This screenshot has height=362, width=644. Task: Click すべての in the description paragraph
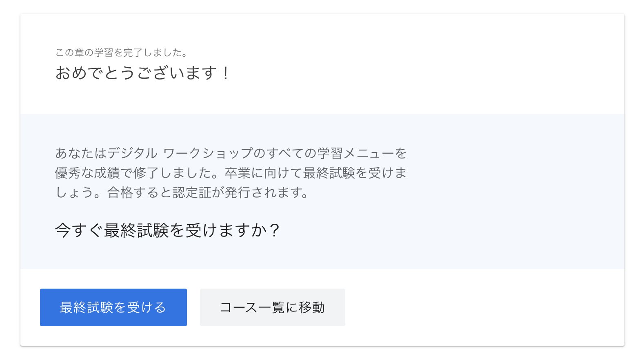click(291, 153)
